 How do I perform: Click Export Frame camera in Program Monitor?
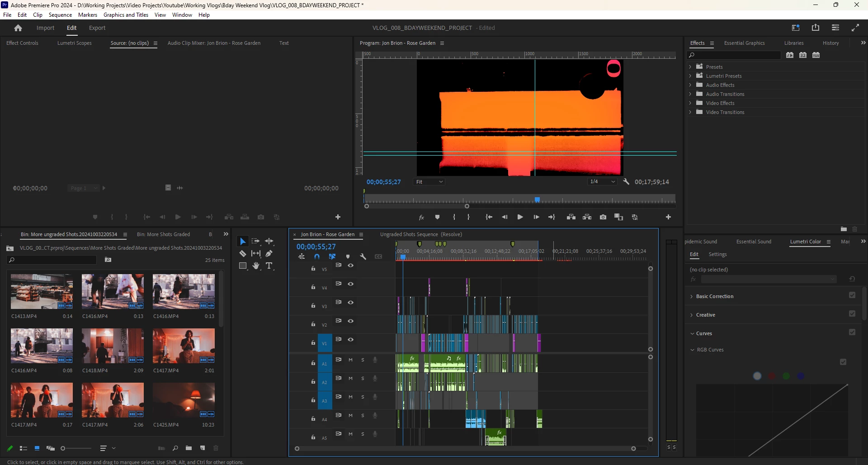click(603, 218)
